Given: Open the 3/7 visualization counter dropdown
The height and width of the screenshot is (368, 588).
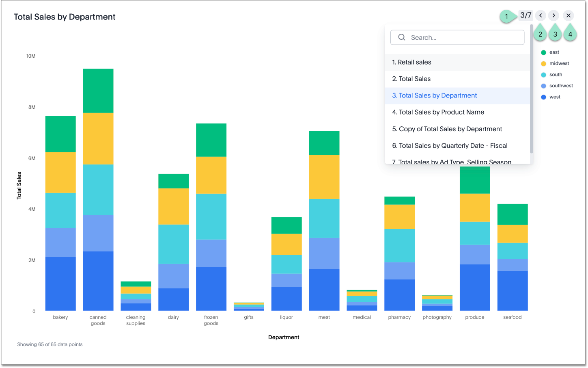Looking at the screenshot, I should click(526, 15).
